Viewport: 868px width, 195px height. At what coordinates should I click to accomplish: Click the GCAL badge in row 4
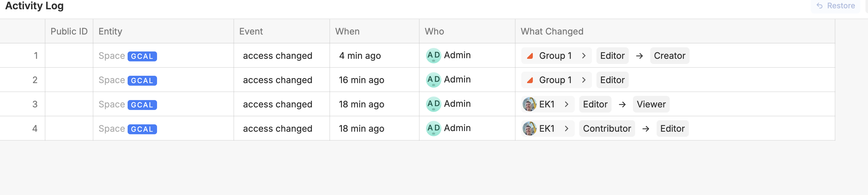[x=142, y=129]
